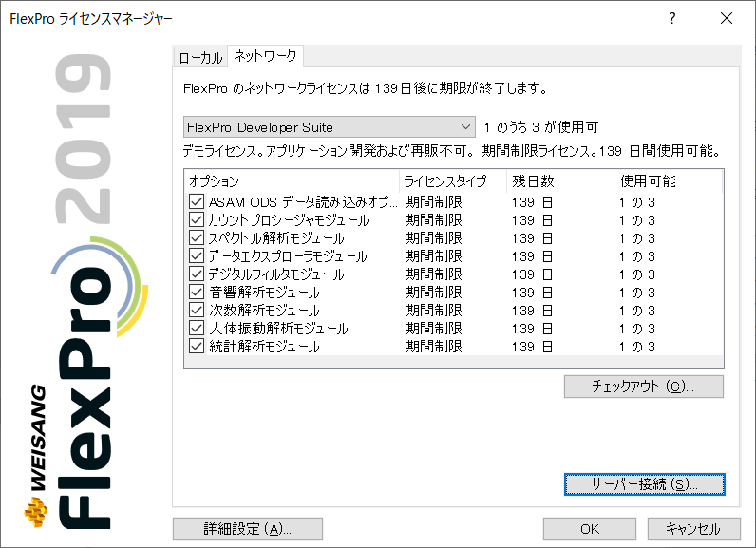This screenshot has height=548, width=756.
Task: Open サーバー接続 (S)... dialog
Action: point(644,484)
